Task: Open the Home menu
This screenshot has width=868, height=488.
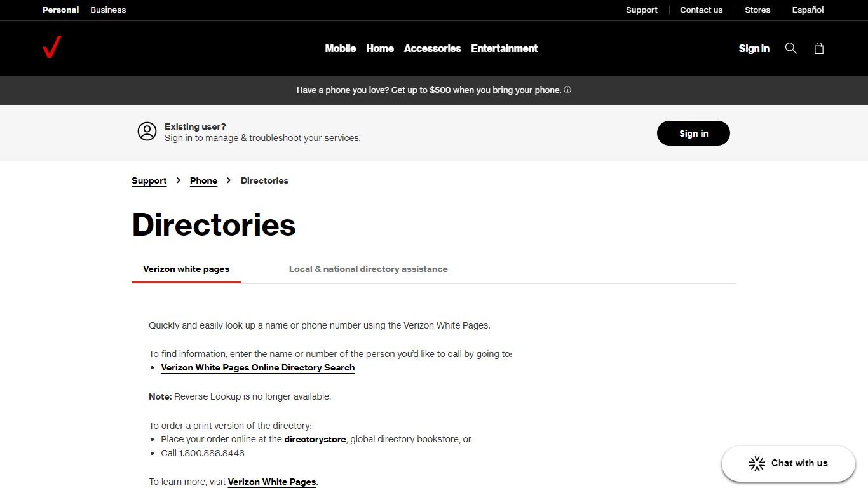Action: (x=380, y=48)
